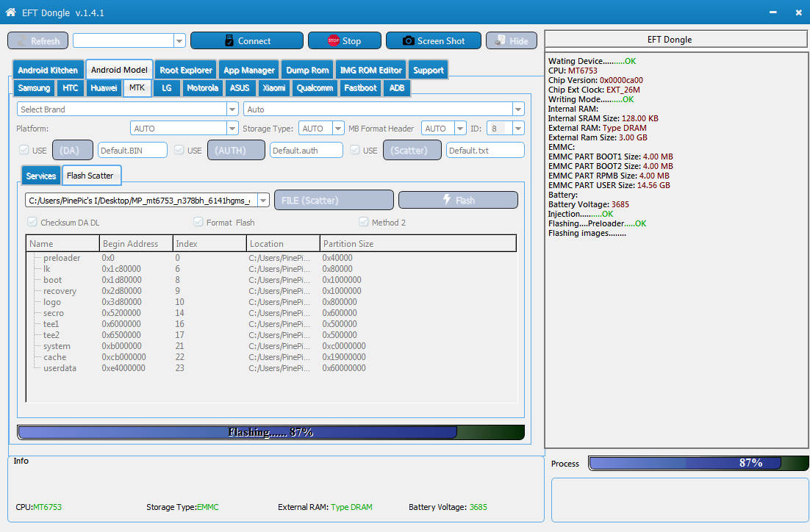810x532 pixels.
Task: Select the Xiaomi brand tab
Action: point(273,87)
